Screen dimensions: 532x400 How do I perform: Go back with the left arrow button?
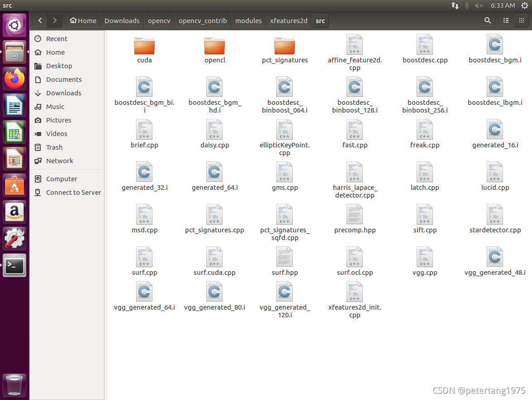40,21
